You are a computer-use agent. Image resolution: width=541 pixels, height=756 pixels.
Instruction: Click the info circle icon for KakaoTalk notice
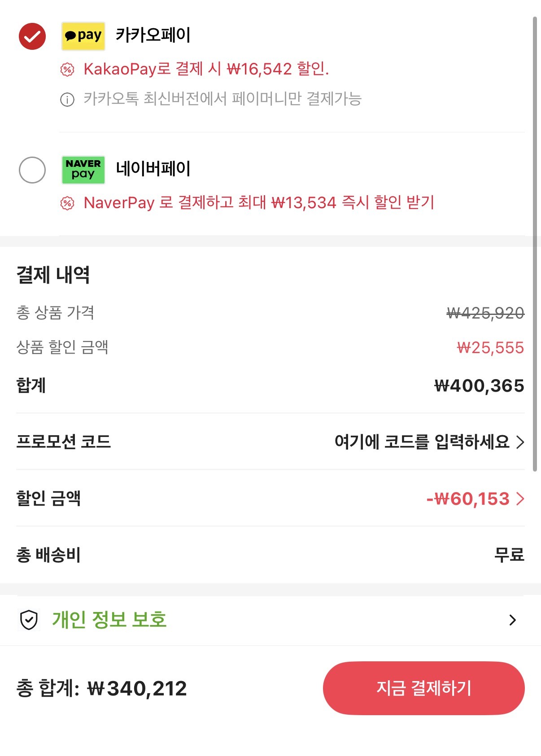67,99
